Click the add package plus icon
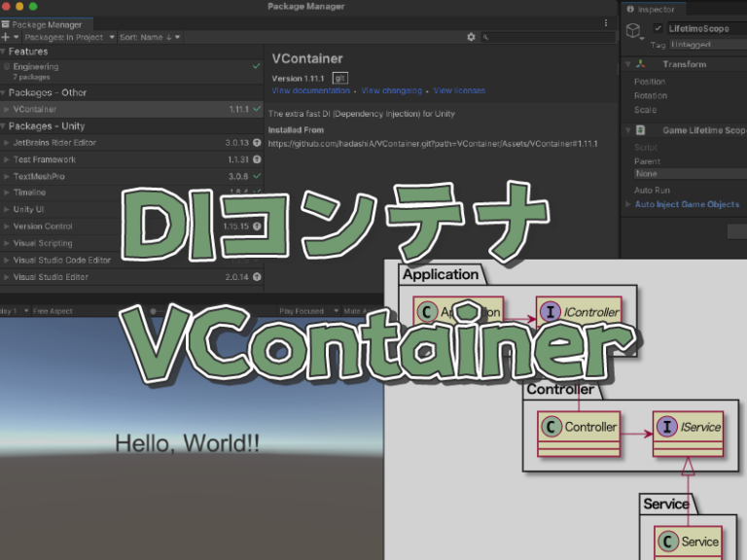Viewport: 747px width, 560px height. (x=6, y=37)
